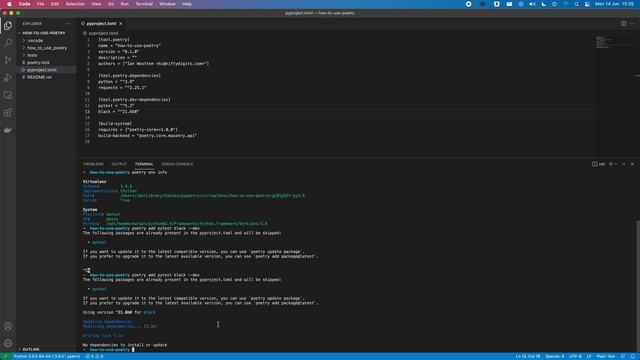Click the Do Not Disturb moon icon
The width and height of the screenshot is (640, 360).
pyautogui.click(x=544, y=4)
